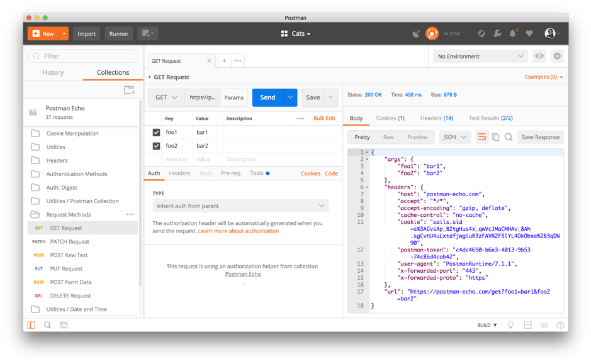Switch to the Collections tab
This screenshot has width=591, height=364.
pos(113,72)
